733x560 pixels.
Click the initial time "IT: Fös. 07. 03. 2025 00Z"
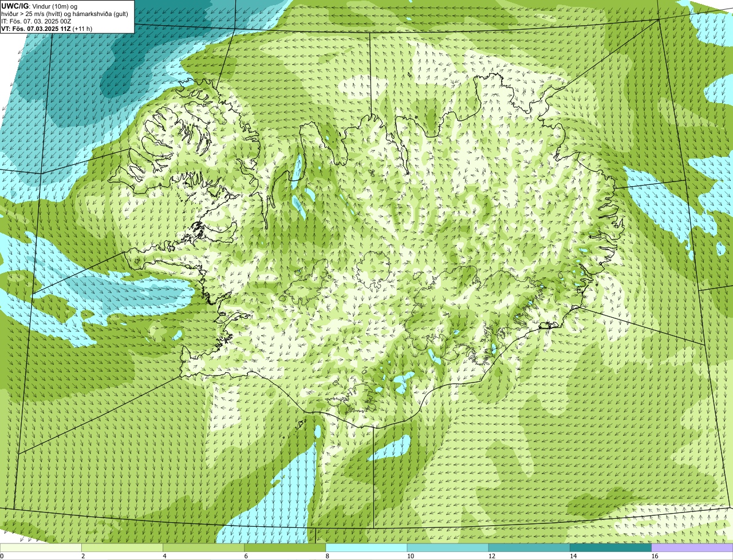[x=36, y=21]
